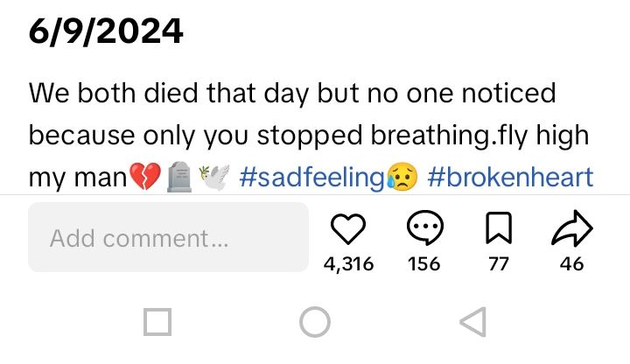Tap the 156 comments count
Viewport: 630px width, 364px height.
(x=424, y=263)
